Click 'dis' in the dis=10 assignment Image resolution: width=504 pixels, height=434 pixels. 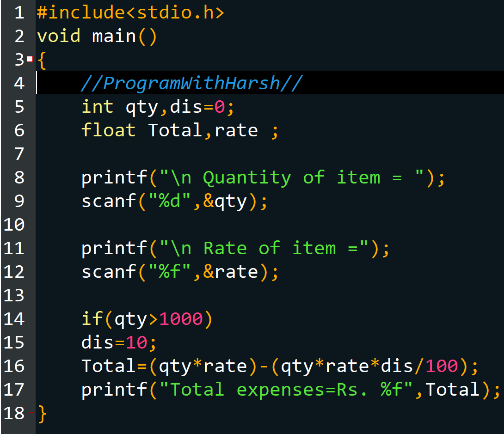click(98, 342)
